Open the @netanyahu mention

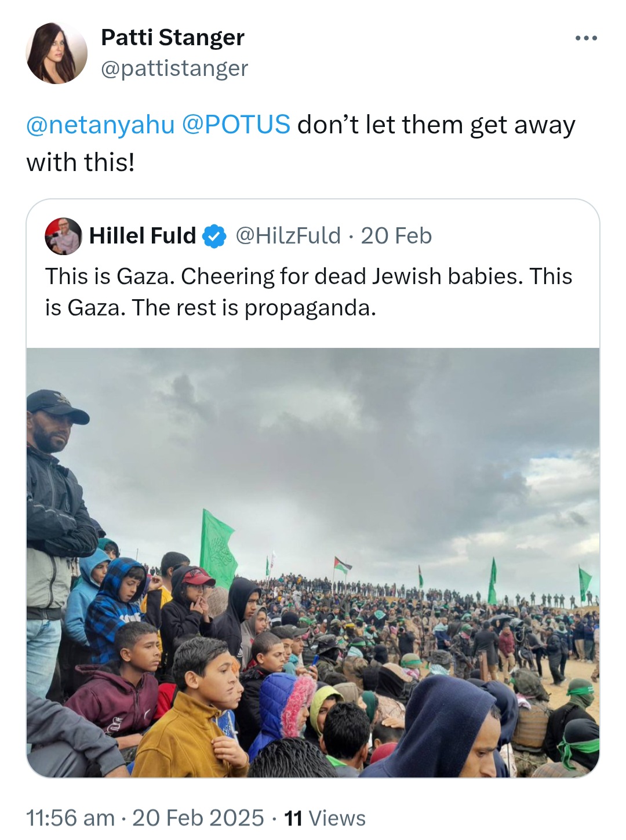(x=100, y=125)
